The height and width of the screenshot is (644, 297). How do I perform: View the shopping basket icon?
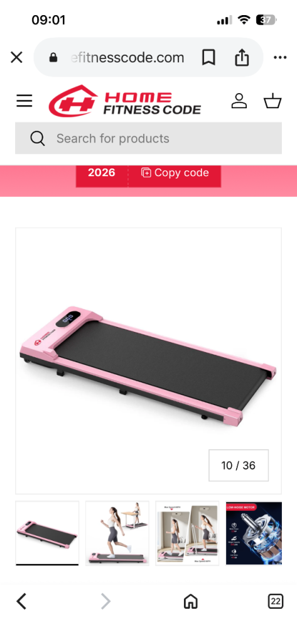(x=273, y=101)
